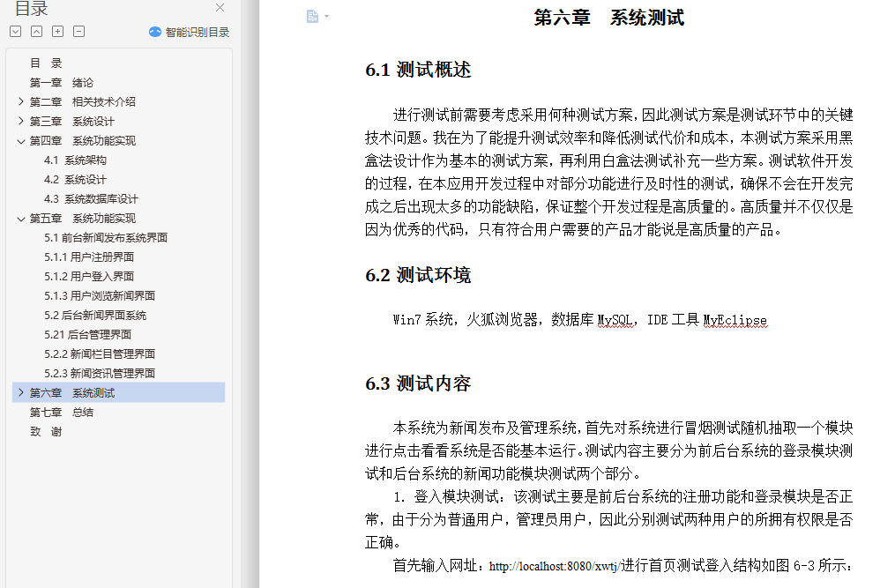Expand 第二章 相关技术介绍 in the outline

click(x=21, y=101)
